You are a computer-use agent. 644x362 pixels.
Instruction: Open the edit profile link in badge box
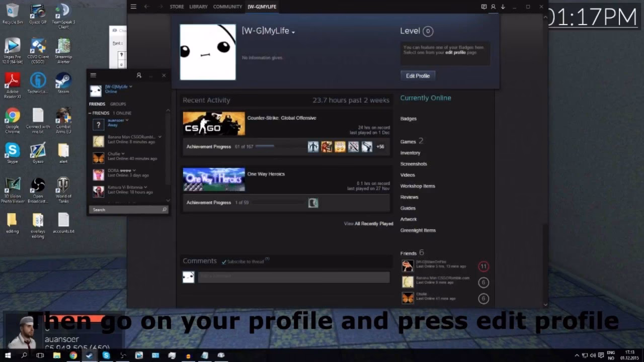(455, 52)
